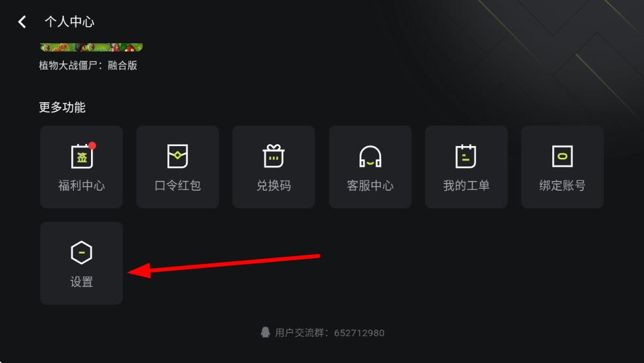Go back using the left arrow
The image size is (644, 363).
click(x=22, y=22)
